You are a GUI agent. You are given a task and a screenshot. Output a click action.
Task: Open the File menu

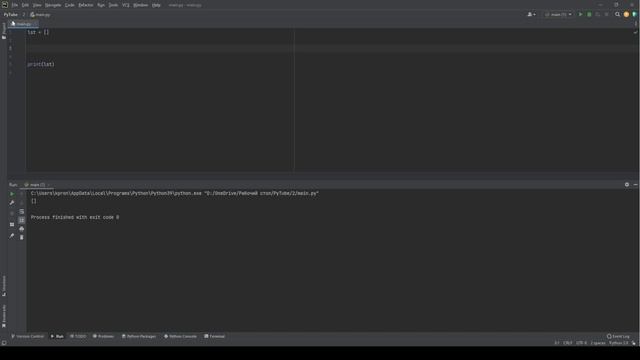click(x=15, y=5)
